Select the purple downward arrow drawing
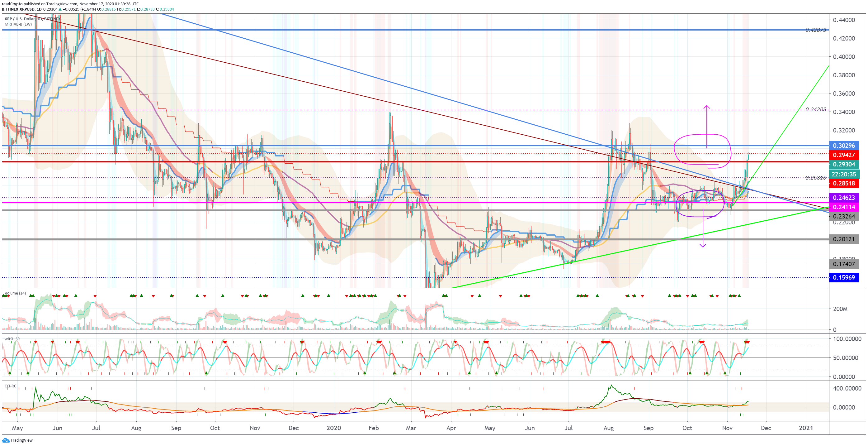Image resolution: width=868 pixels, height=446 pixels. (703, 228)
